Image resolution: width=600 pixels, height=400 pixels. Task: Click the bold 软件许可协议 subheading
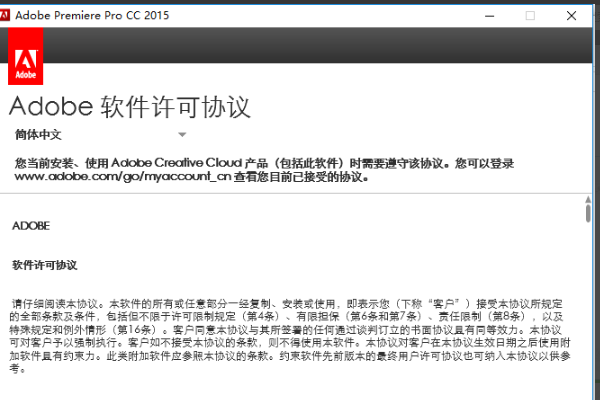(x=45, y=265)
